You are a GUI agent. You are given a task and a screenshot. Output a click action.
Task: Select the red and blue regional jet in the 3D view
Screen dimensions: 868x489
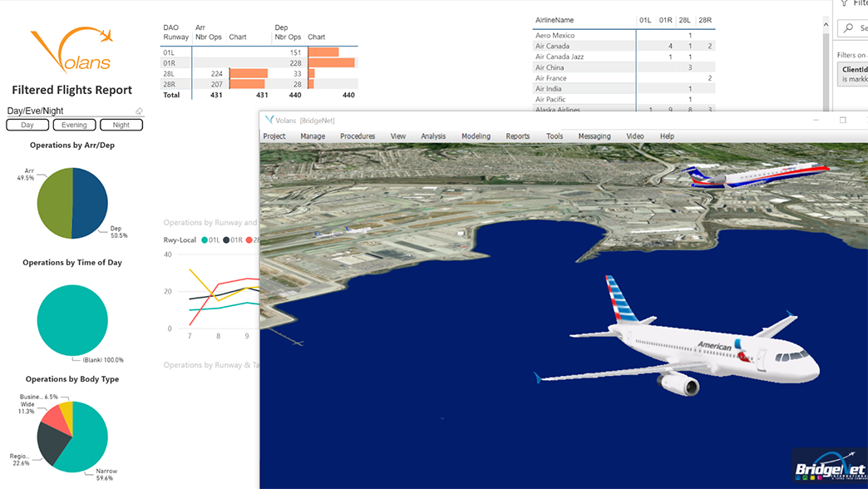click(x=757, y=175)
